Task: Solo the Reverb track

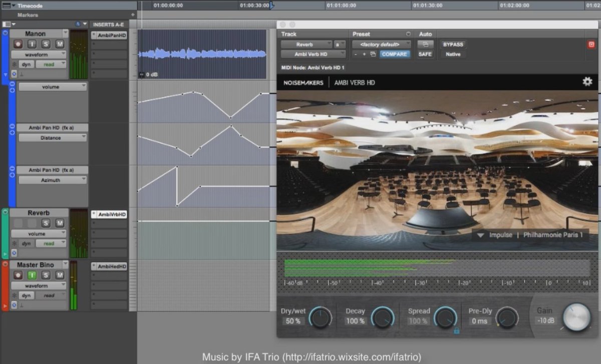Action: [x=46, y=223]
